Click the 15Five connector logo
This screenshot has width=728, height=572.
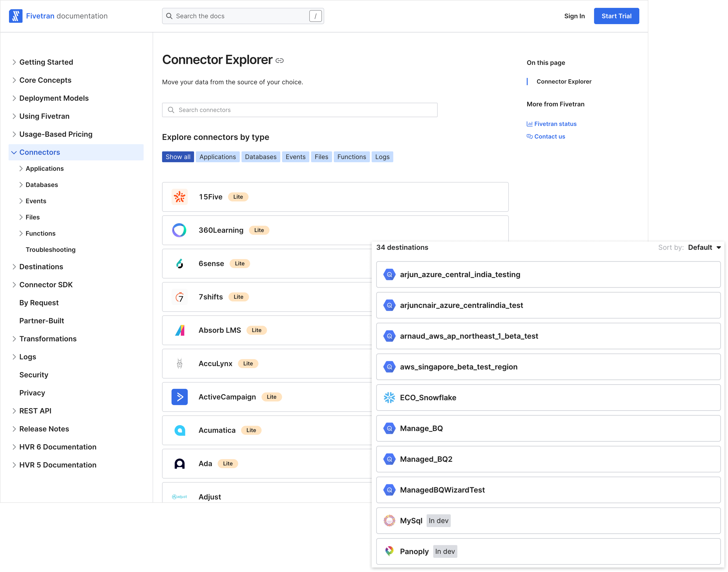(x=179, y=197)
